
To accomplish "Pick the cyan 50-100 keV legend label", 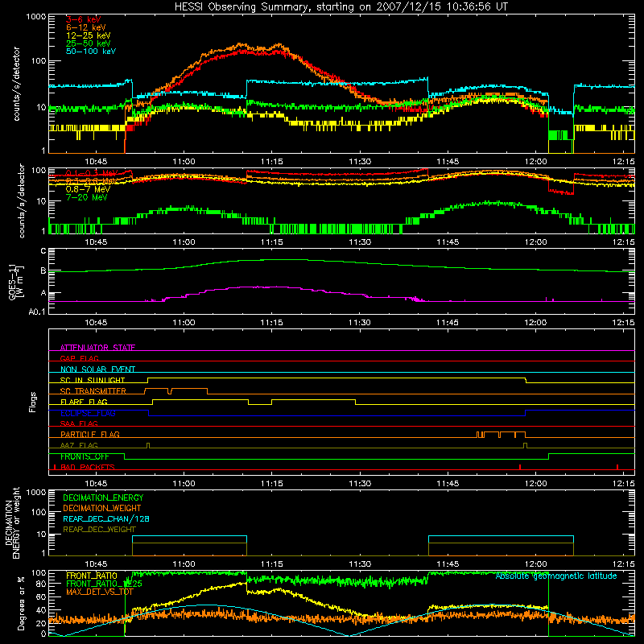I will pyautogui.click(x=91, y=52).
